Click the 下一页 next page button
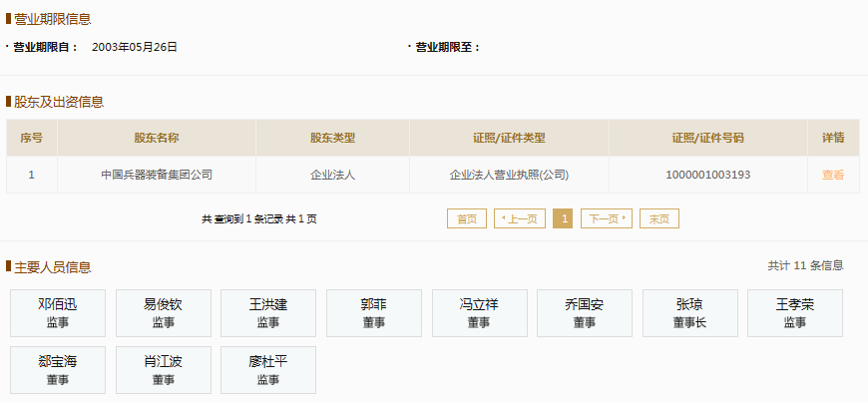 606,218
